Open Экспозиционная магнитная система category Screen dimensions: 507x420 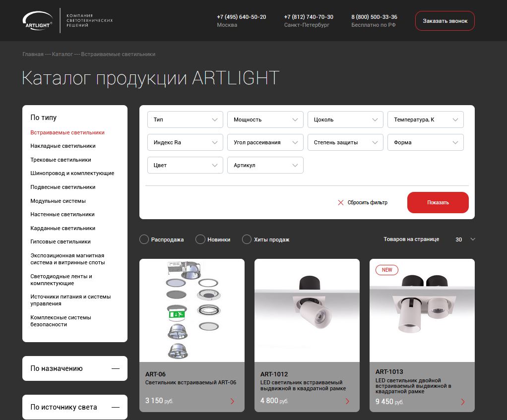(x=67, y=259)
